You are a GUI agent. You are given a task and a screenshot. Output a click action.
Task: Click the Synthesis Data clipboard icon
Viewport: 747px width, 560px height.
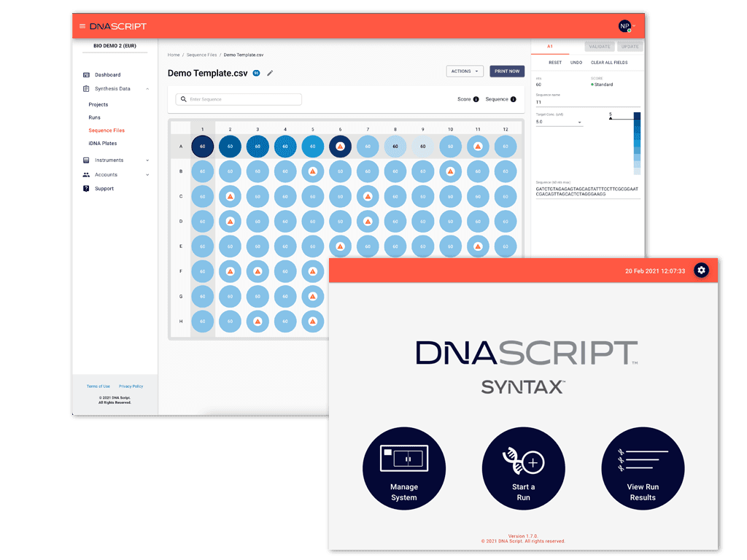[86, 88]
